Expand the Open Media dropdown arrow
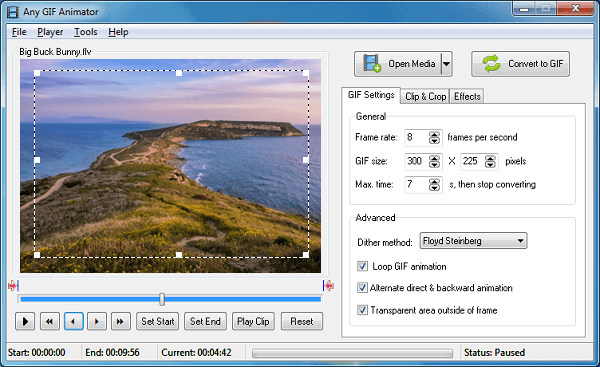 (x=446, y=64)
